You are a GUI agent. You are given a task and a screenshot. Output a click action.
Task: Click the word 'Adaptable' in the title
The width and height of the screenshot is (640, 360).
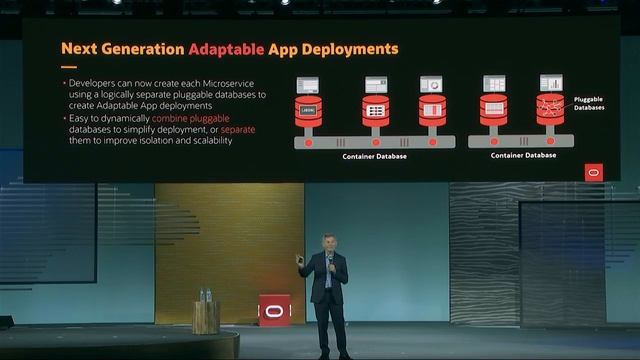coord(226,49)
